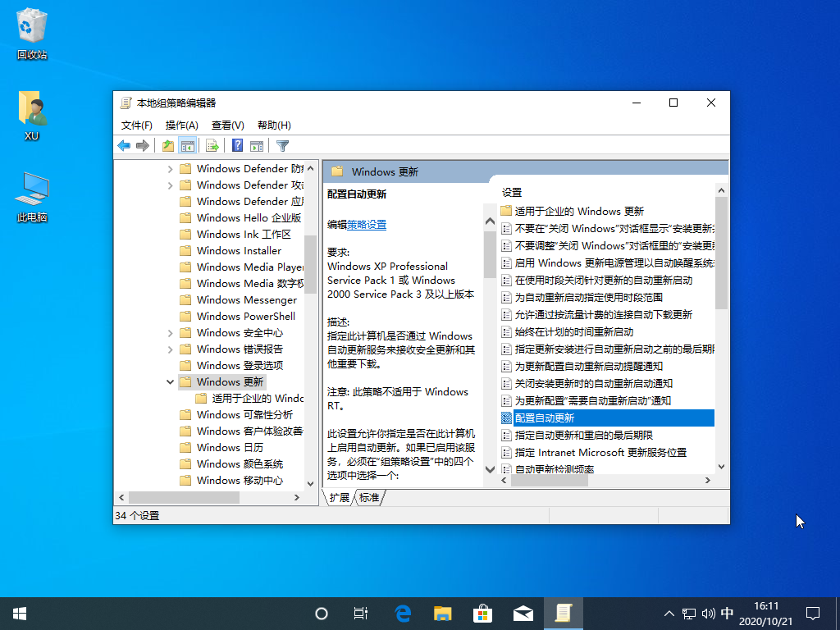Open the 查看(V) menu
The width and height of the screenshot is (840, 630).
pyautogui.click(x=228, y=126)
